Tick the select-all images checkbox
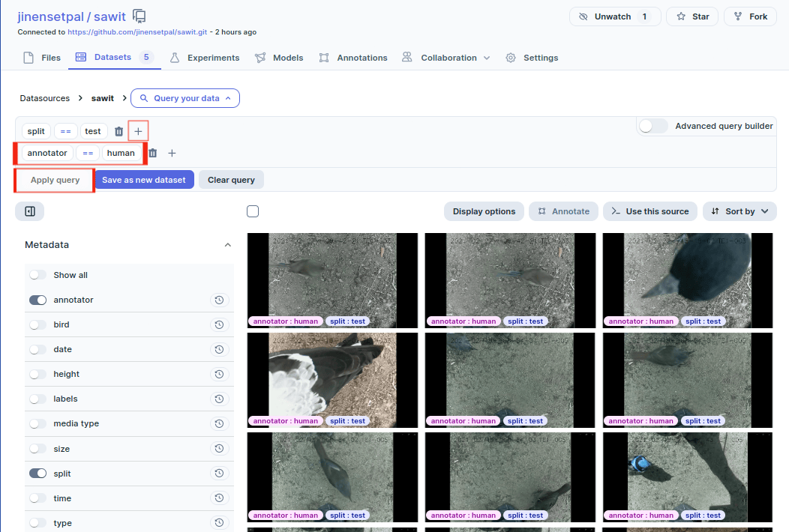Viewport: 789px width, 532px height. (253, 211)
